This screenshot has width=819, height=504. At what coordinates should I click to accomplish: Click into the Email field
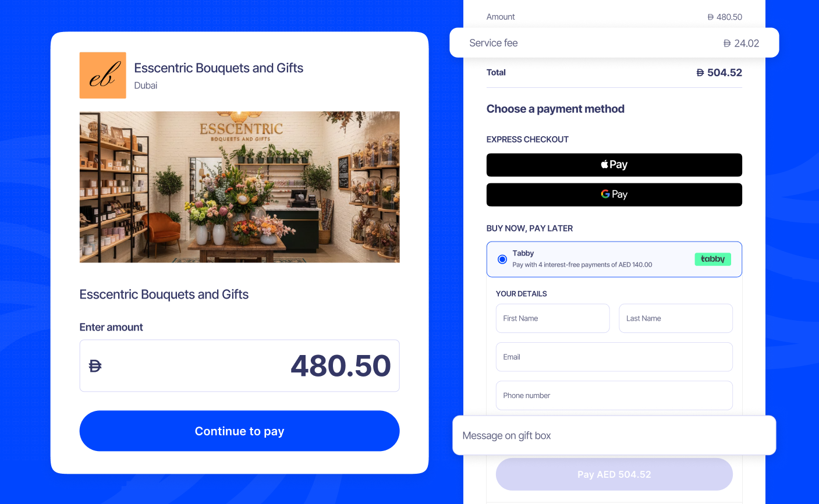coord(614,357)
